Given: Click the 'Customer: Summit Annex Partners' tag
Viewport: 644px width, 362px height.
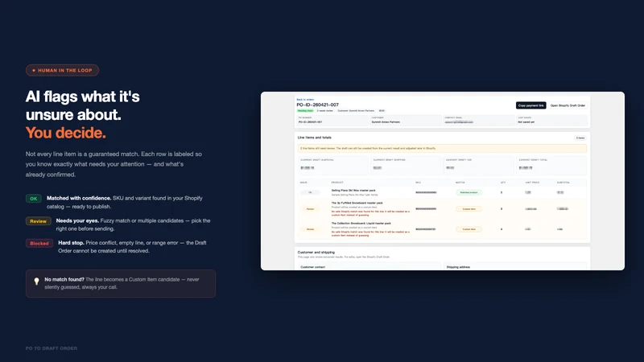Looking at the screenshot, I should coord(356,111).
